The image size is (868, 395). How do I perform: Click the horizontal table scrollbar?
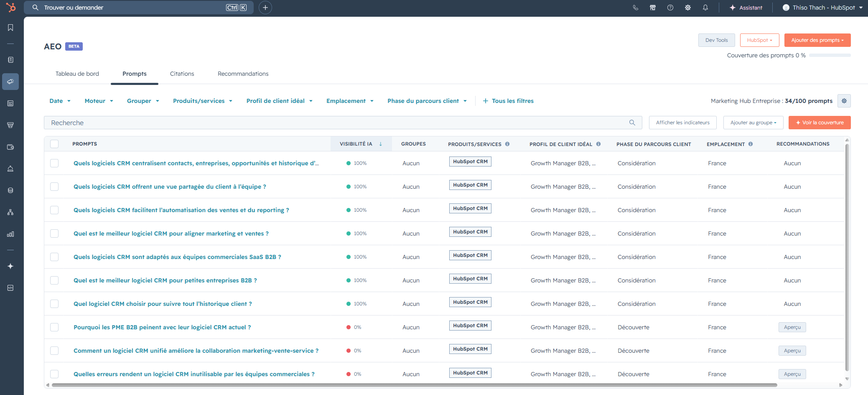click(x=414, y=385)
